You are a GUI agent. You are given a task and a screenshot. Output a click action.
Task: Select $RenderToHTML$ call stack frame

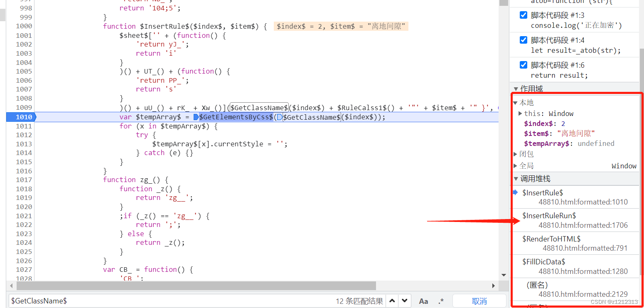[575, 243]
